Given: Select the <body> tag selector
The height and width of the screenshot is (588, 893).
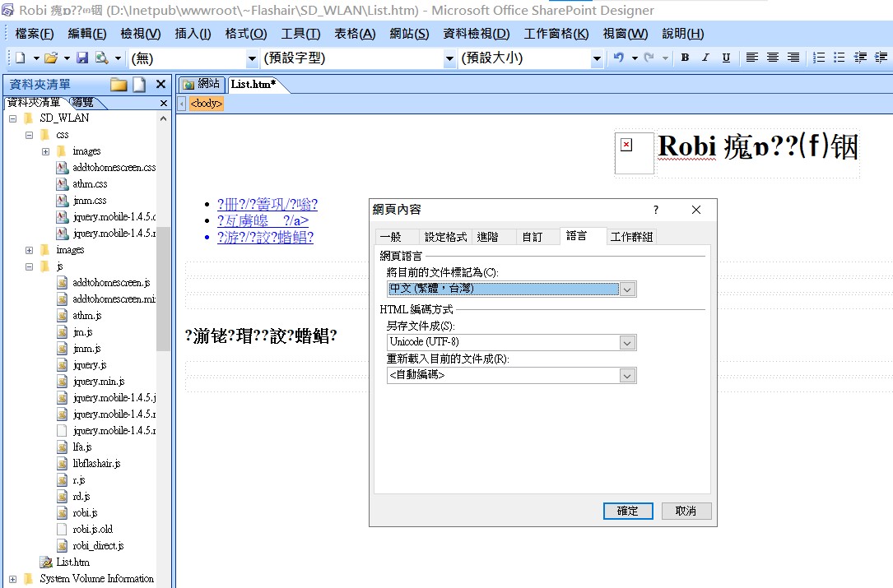Looking at the screenshot, I should click(206, 104).
